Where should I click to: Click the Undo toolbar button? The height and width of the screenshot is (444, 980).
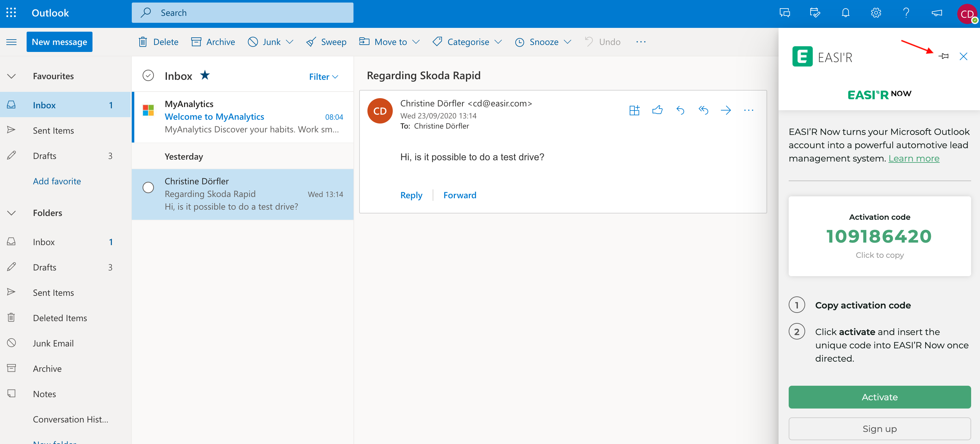pyautogui.click(x=603, y=42)
